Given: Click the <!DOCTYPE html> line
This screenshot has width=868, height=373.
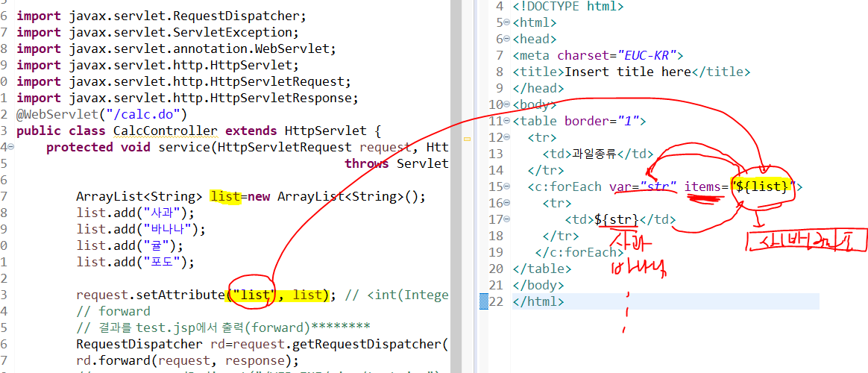Looking at the screenshot, I should (568, 7).
